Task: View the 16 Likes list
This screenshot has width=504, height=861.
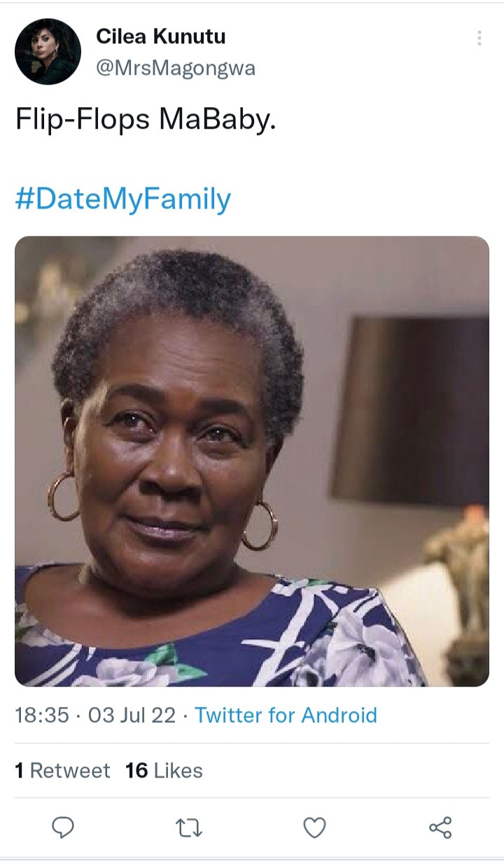Action: click(164, 771)
